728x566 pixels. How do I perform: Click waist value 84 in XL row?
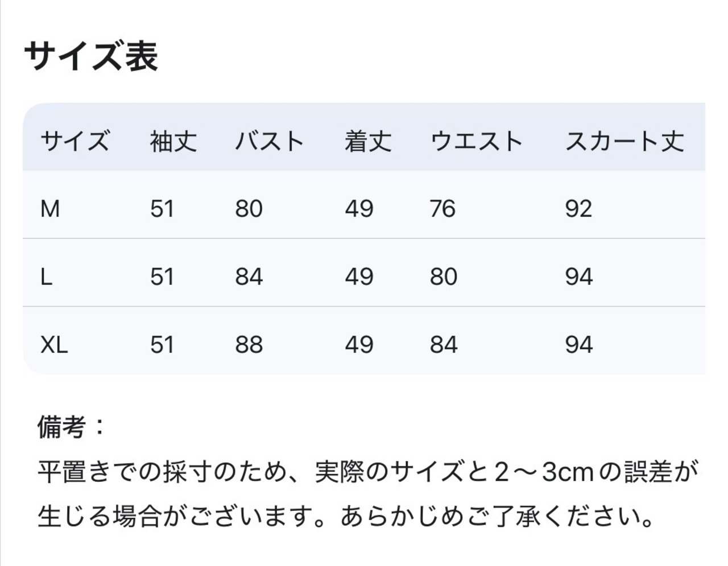(x=444, y=345)
